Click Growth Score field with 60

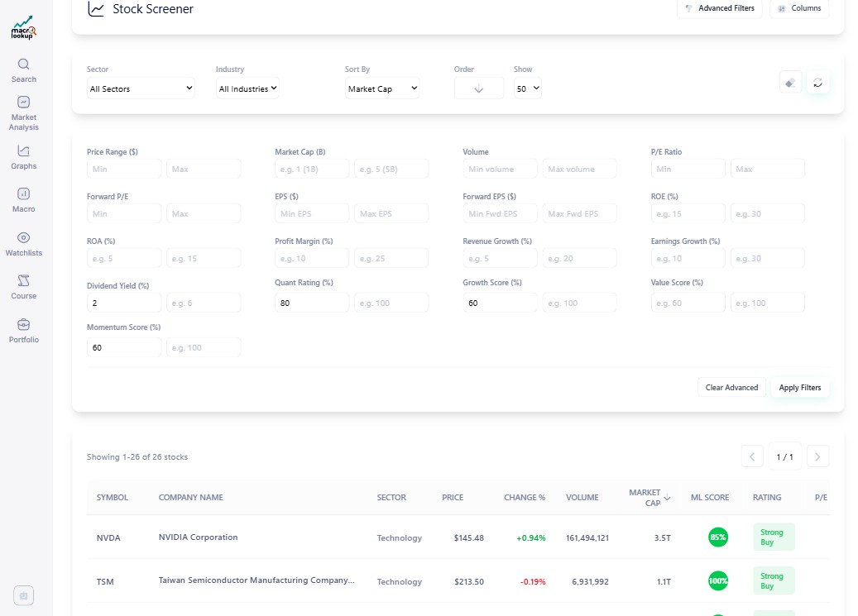(500, 303)
